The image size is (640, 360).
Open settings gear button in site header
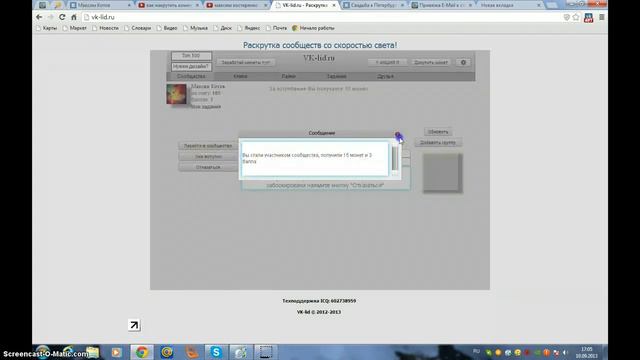coord(463,62)
